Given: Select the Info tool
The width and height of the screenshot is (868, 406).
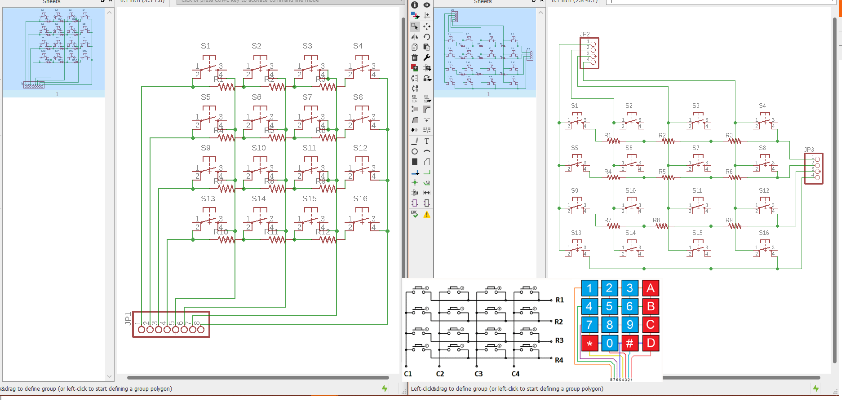Looking at the screenshot, I should click(415, 5).
